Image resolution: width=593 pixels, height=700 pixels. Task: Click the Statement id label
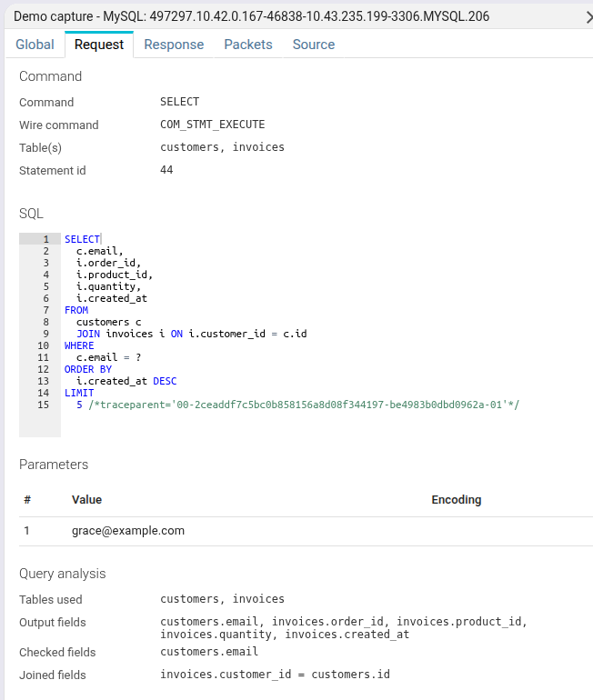[x=52, y=171]
